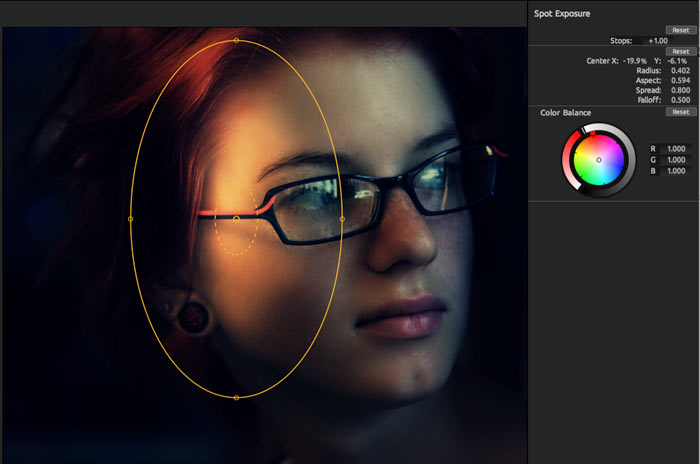Viewport: 700px width, 464px height.
Task: Click the gray luminance arc of the color wheel
Action: (631, 159)
